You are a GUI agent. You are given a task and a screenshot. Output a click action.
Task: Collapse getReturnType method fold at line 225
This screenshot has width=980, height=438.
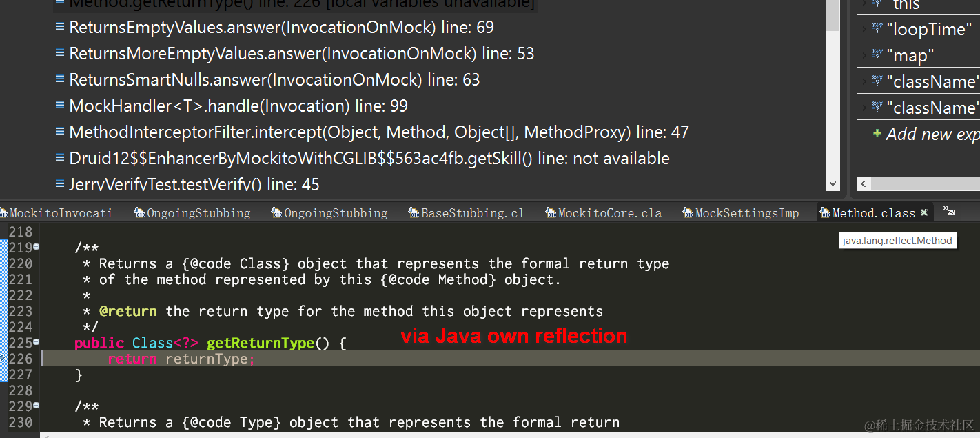(x=36, y=341)
